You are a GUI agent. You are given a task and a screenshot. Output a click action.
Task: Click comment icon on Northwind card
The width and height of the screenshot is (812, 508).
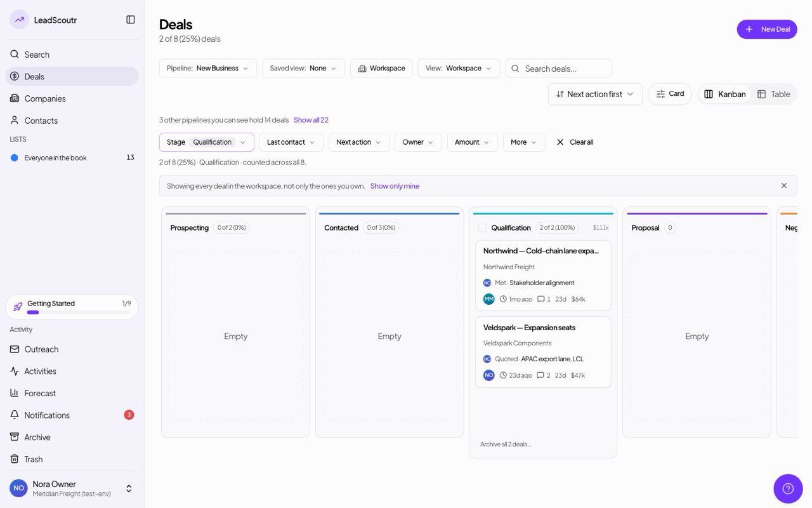tap(540, 299)
